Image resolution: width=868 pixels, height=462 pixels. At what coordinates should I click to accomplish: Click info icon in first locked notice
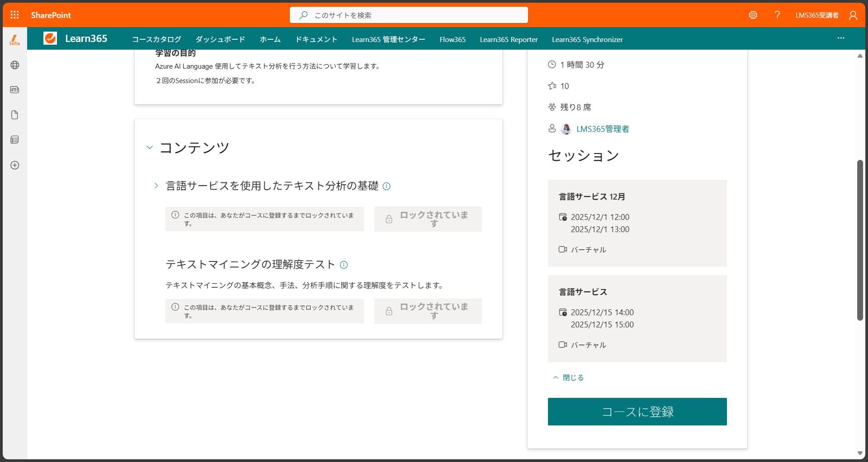tap(175, 215)
